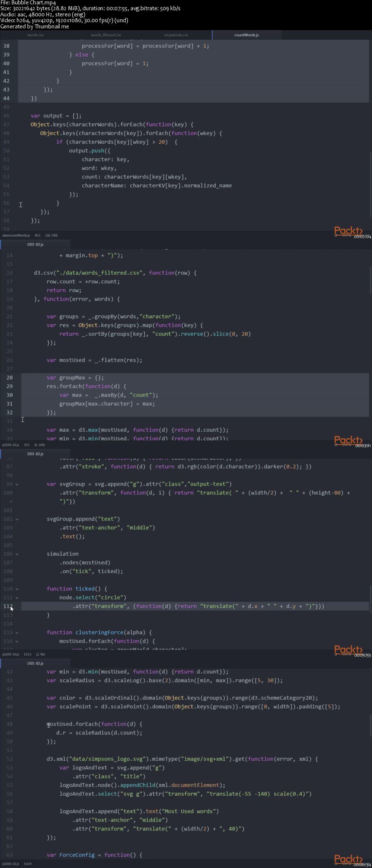The height and width of the screenshot is (868, 372).
Task: Open the words_filtered.csv tab
Action: [106, 35]
